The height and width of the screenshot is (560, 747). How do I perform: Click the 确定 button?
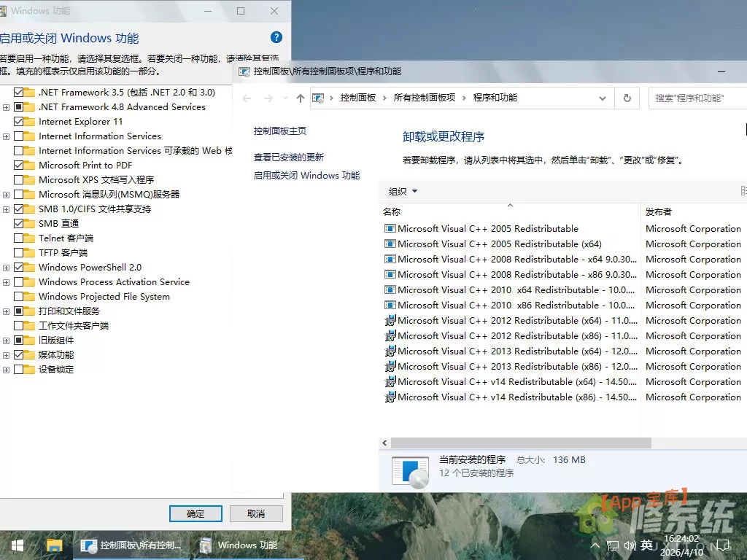196,513
